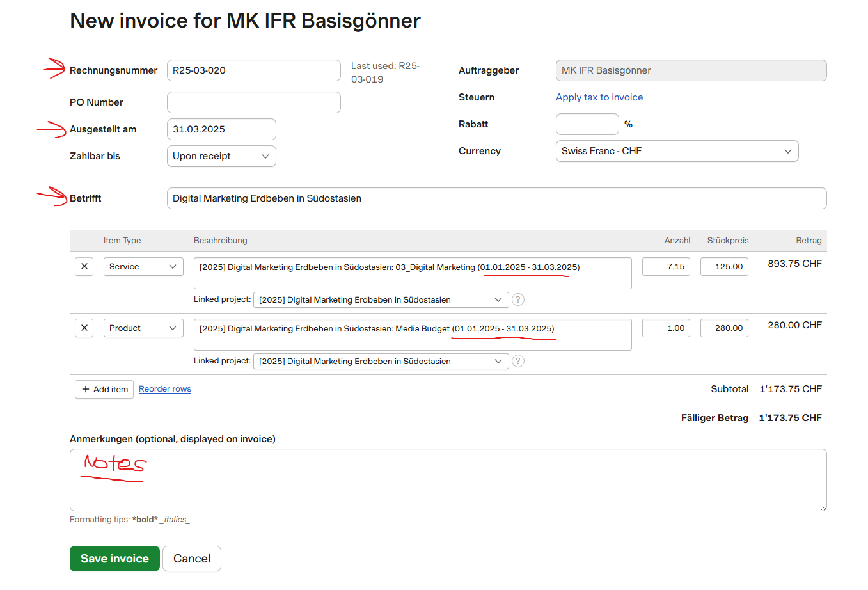Image resolution: width=868 pixels, height=590 pixels.
Task: Click the Ausgestellt am date field
Action: click(221, 129)
